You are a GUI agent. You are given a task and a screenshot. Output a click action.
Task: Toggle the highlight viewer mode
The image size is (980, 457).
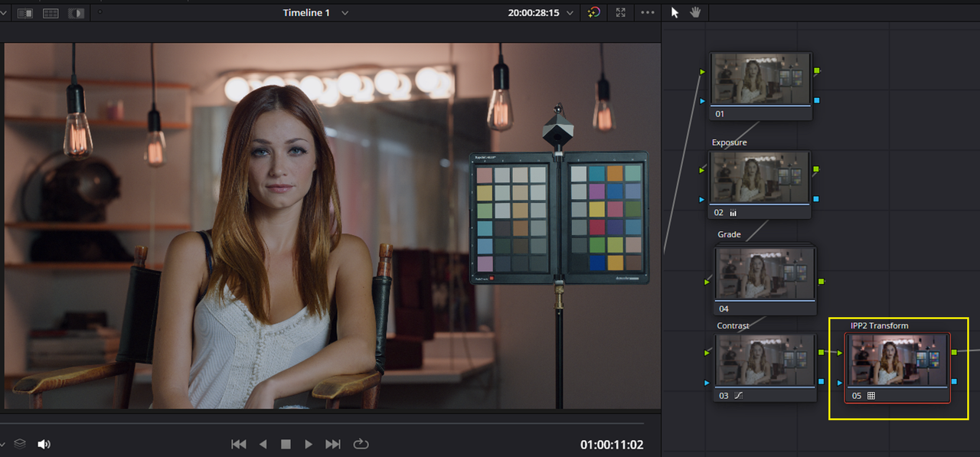tap(76, 13)
